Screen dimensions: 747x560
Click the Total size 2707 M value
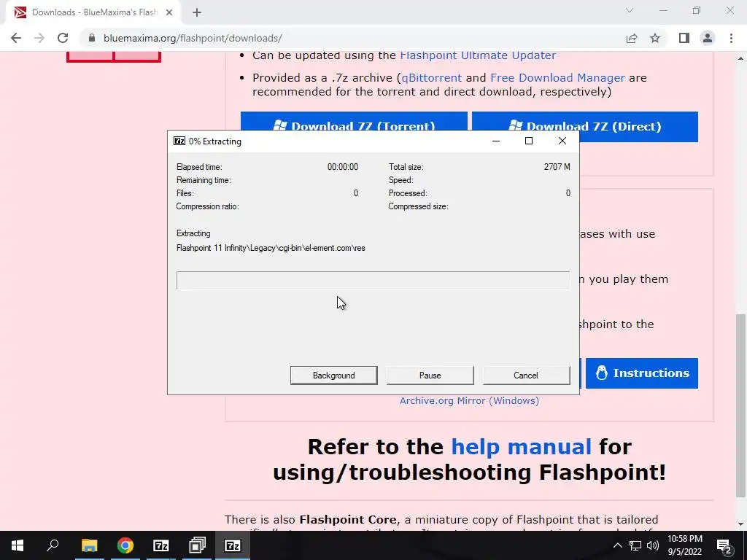click(x=557, y=167)
